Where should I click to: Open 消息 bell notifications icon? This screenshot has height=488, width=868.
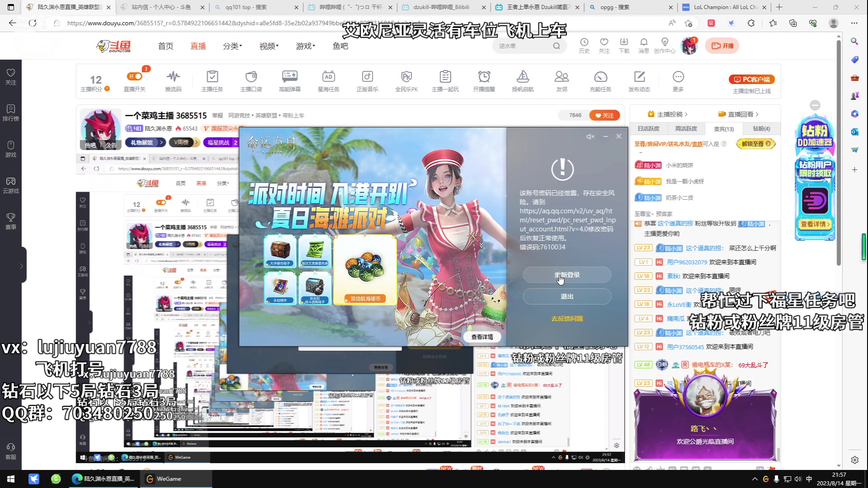click(644, 46)
